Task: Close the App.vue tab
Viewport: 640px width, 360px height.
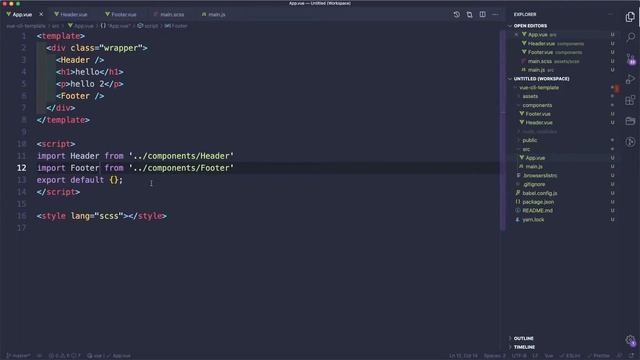Action: coord(41,14)
